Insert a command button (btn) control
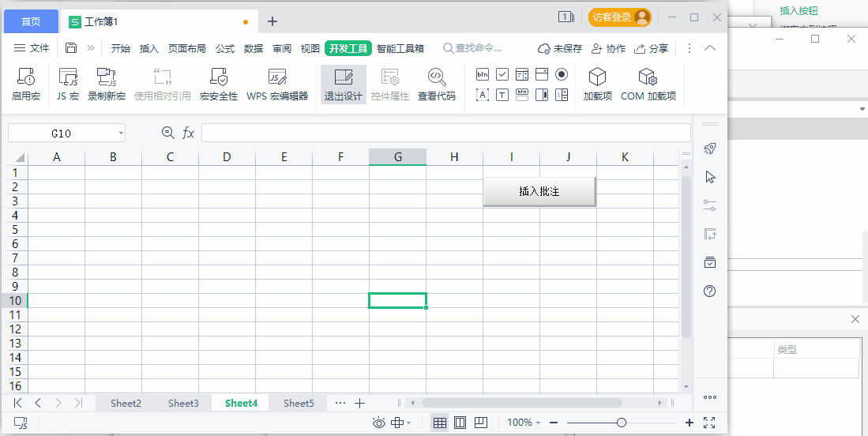Viewport: 868px width, 436px height. (483, 74)
